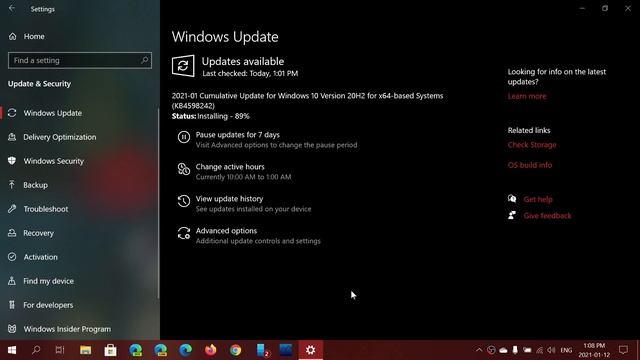Image resolution: width=640 pixels, height=360 pixels.
Task: Switch the ENG input language indicator
Action: point(566,350)
